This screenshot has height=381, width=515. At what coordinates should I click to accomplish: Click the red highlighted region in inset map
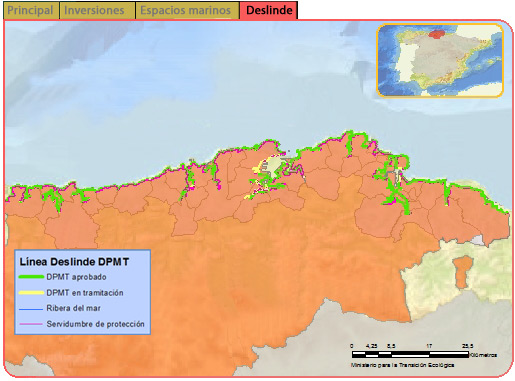439,34
